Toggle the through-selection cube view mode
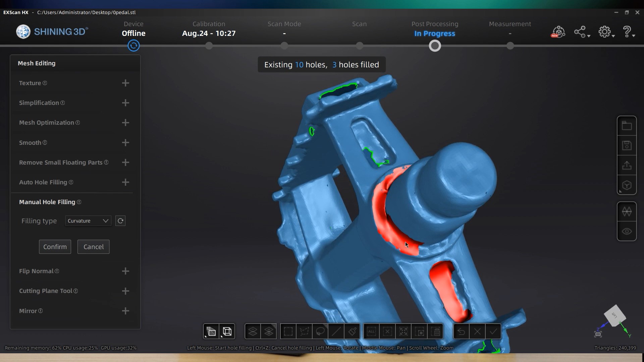 [x=420, y=331]
